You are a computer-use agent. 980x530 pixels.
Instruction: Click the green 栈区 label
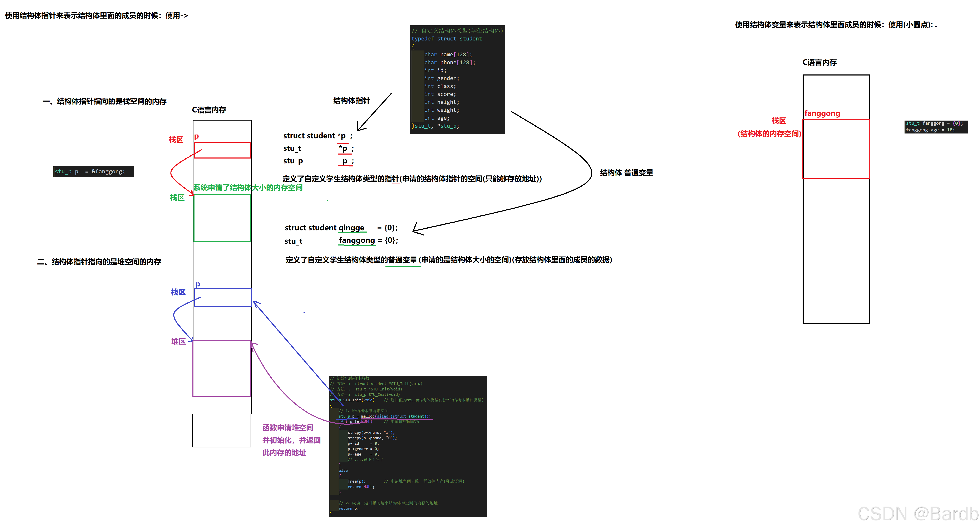tap(177, 198)
